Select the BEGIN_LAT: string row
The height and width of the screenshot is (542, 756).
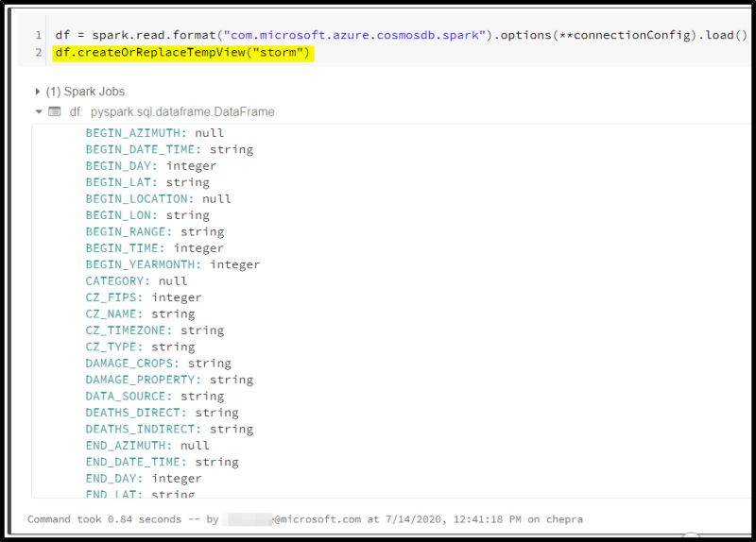tap(147, 182)
